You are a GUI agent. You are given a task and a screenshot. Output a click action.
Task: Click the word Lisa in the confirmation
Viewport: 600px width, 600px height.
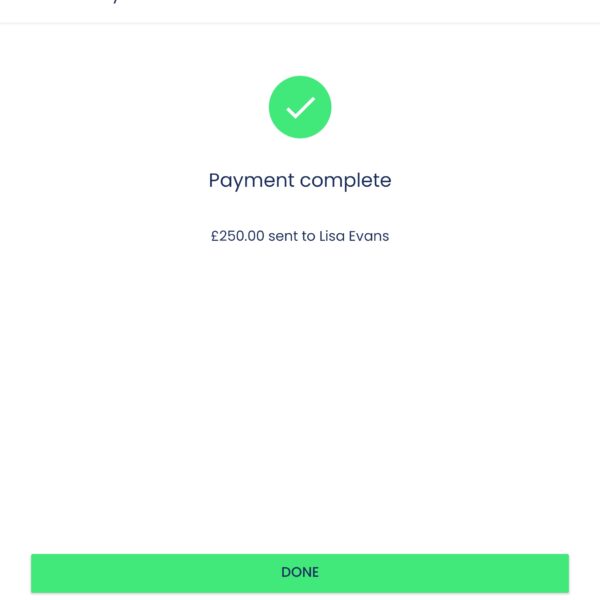[332, 237]
